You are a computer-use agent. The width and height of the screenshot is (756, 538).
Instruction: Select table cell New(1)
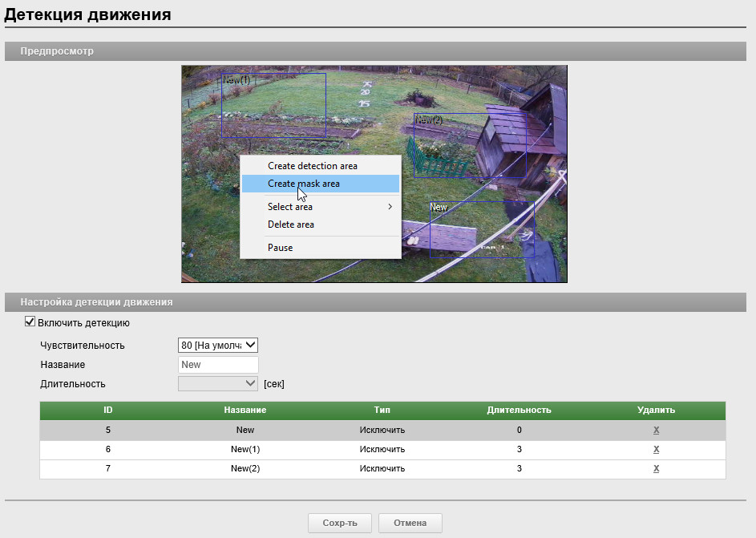245,449
